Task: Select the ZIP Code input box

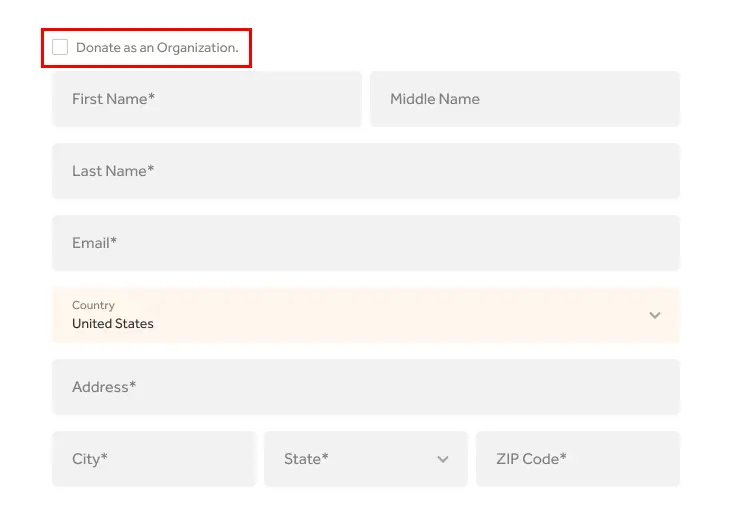Action: click(x=577, y=459)
